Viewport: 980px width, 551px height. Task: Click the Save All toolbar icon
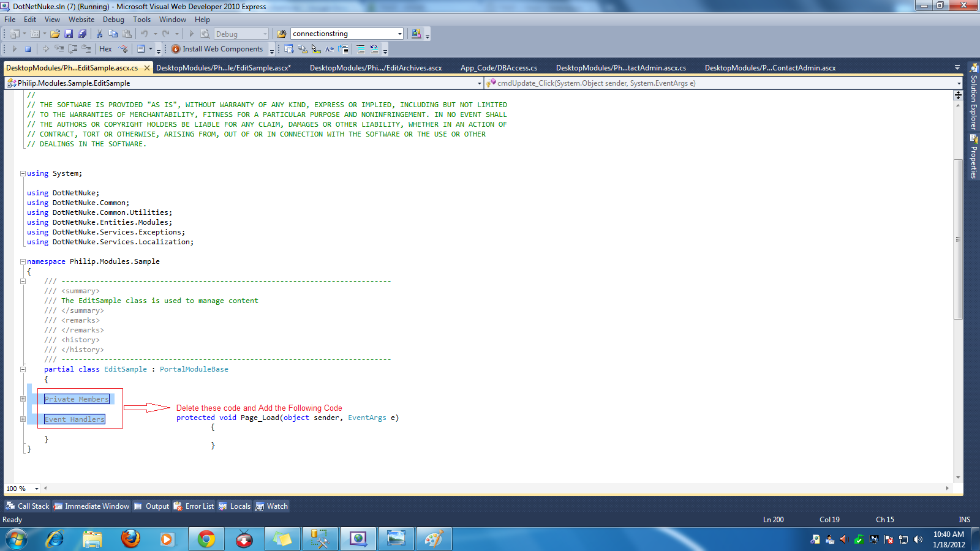pos(82,34)
